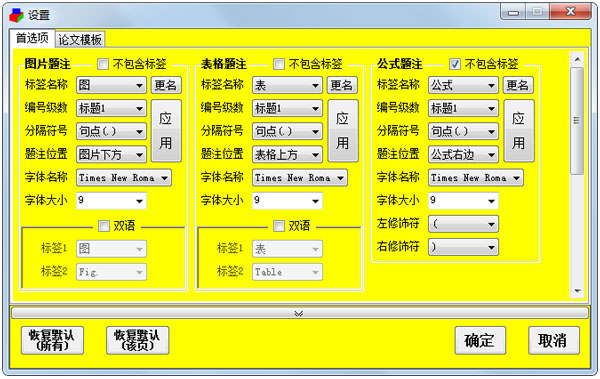Enable 不包含标签 for 图片题注

(103, 64)
